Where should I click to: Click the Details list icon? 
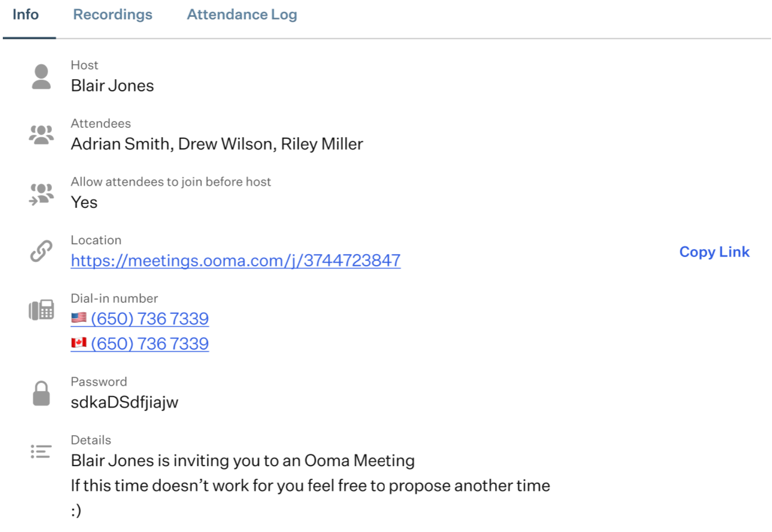(41, 452)
